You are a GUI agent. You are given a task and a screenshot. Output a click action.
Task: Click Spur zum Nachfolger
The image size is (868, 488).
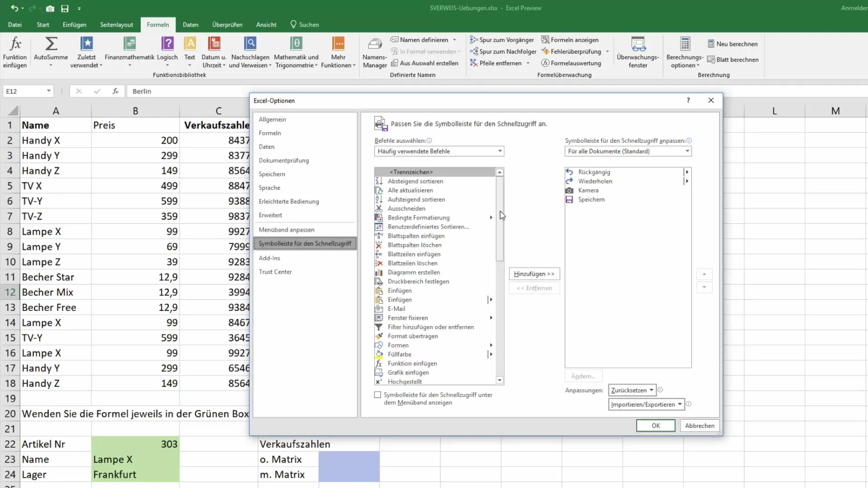[503, 52]
